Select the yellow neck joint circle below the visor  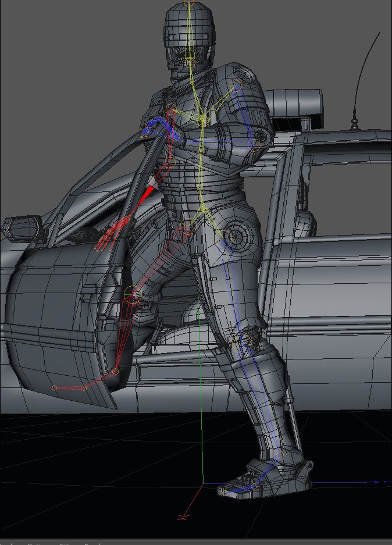pos(190,63)
